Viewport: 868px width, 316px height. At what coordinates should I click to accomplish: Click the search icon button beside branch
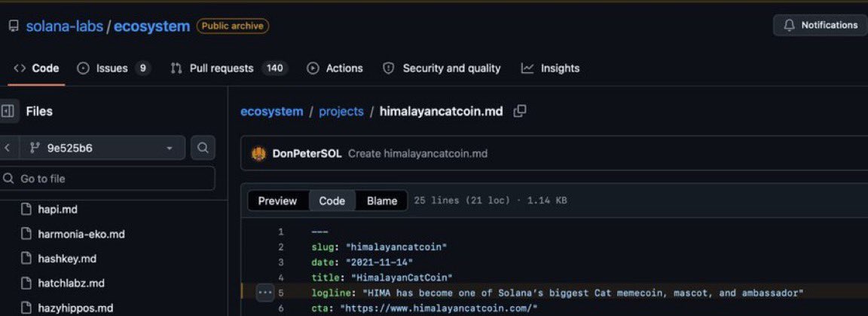(x=203, y=148)
